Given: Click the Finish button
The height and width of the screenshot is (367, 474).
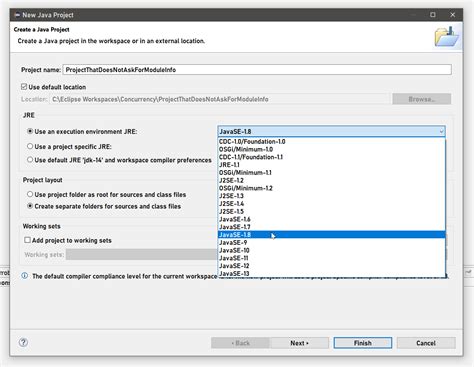Looking at the screenshot, I should click(363, 343).
